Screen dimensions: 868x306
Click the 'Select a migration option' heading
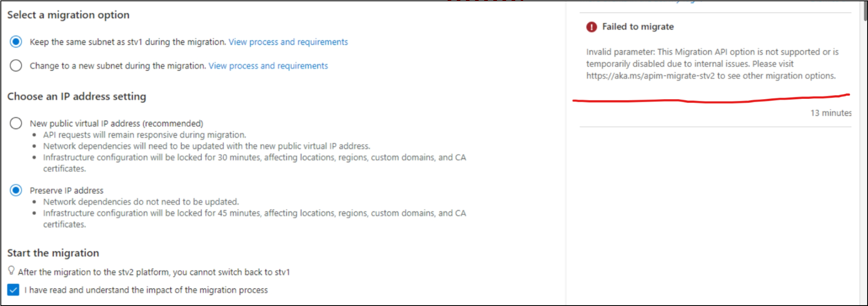click(x=68, y=15)
